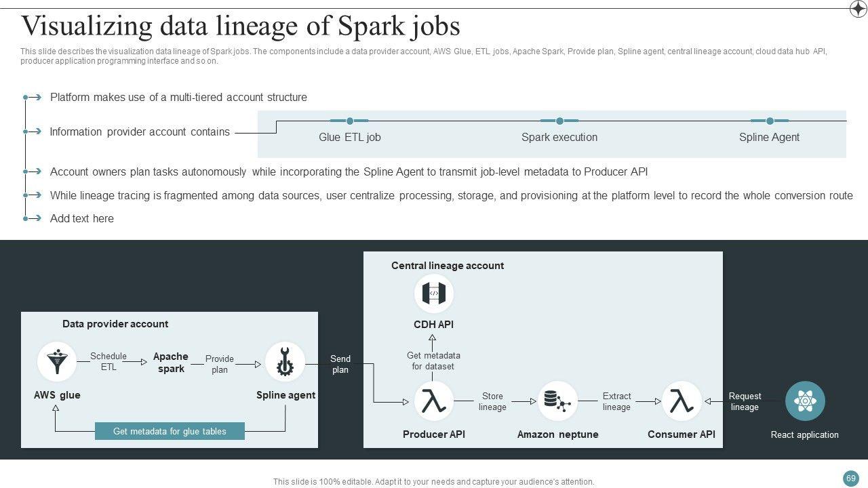The image size is (868, 488).
Task: Click the Spline Agent timeline dot
Action: 770,121
